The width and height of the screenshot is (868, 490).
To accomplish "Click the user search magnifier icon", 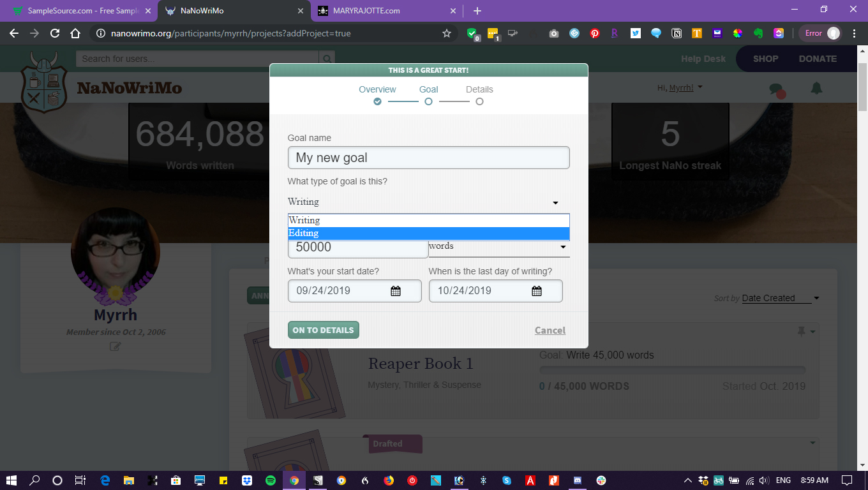I will pos(327,59).
